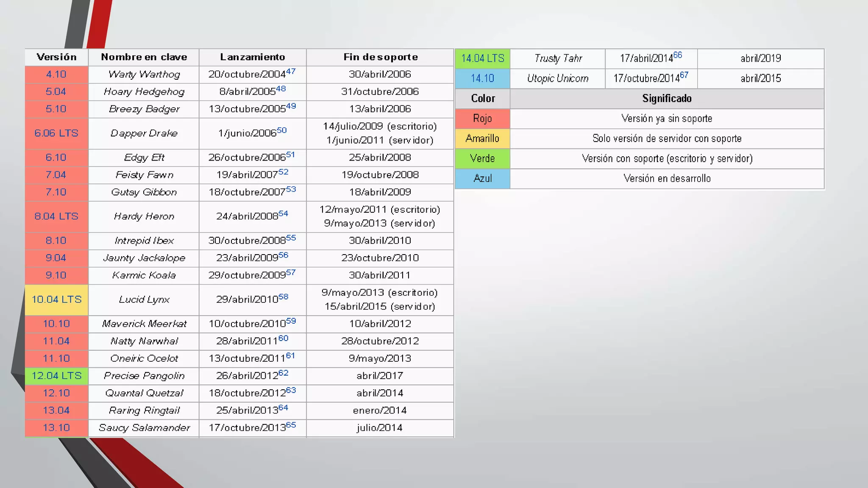Click the Azul color legend cell
The image size is (868, 488).
click(x=482, y=178)
